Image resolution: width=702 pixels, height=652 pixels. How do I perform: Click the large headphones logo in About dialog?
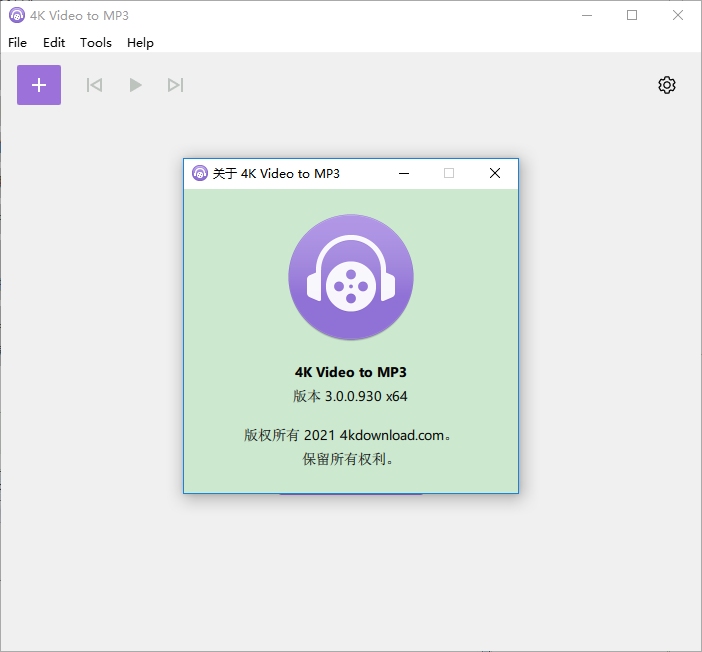(x=351, y=277)
